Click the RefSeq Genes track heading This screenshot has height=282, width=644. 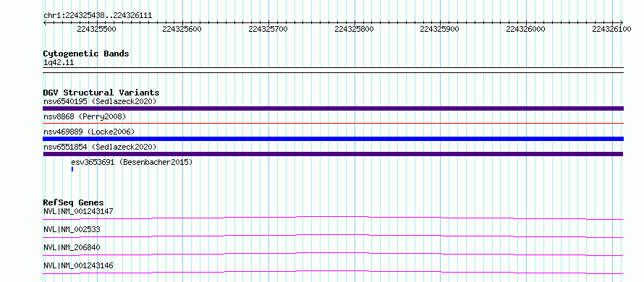click(x=73, y=202)
